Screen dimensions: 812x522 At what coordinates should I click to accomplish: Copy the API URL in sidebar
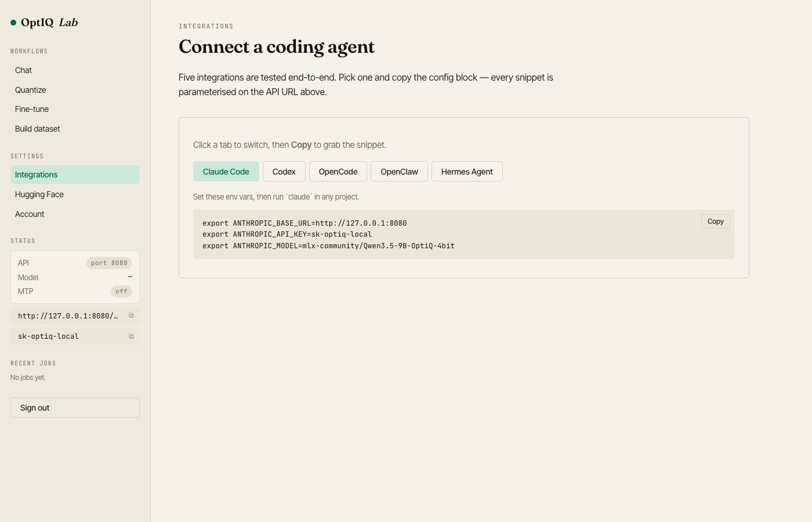coord(131,316)
